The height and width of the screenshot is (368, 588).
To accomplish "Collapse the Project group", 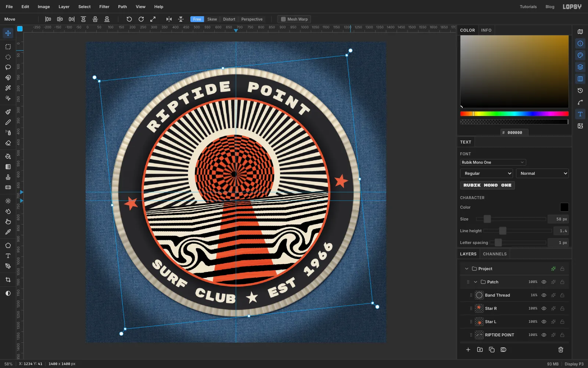I will pyautogui.click(x=467, y=269).
